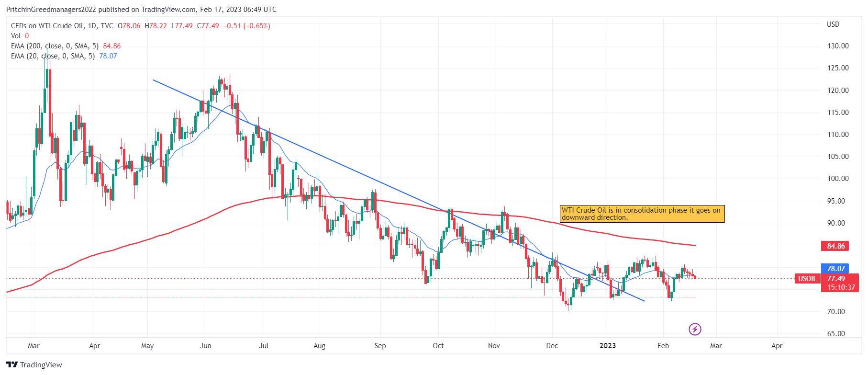Click the 65.00 price axis label

tap(836, 334)
